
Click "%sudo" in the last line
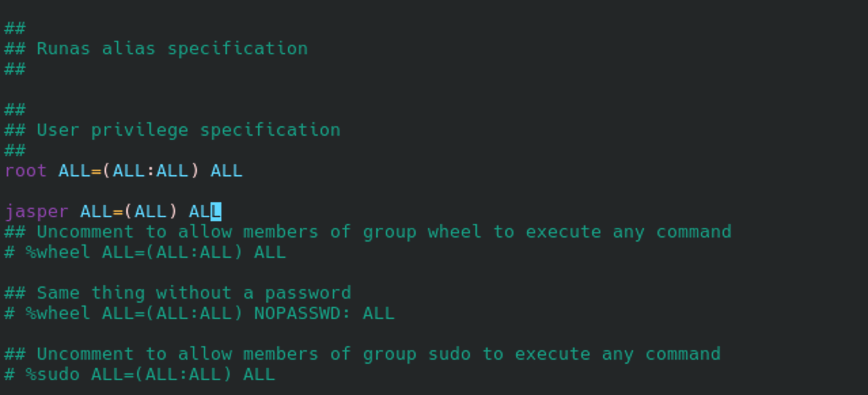point(52,374)
